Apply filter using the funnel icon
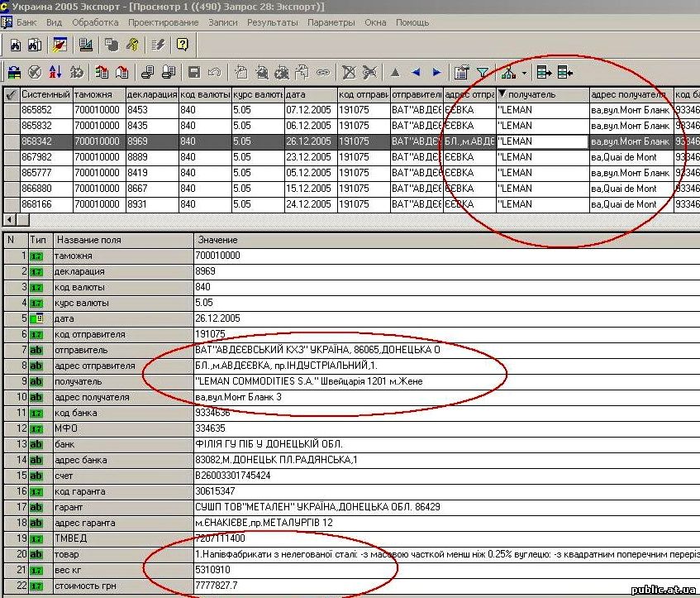This screenshot has width=700, height=598. tap(483, 72)
